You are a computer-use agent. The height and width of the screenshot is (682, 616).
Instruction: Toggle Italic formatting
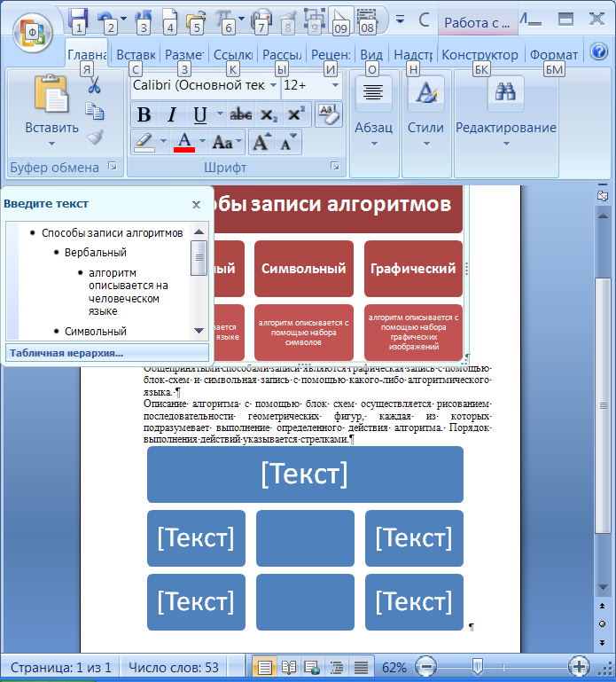172,114
